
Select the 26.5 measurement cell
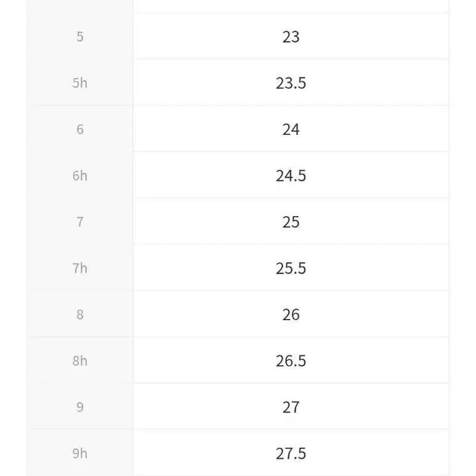click(291, 360)
